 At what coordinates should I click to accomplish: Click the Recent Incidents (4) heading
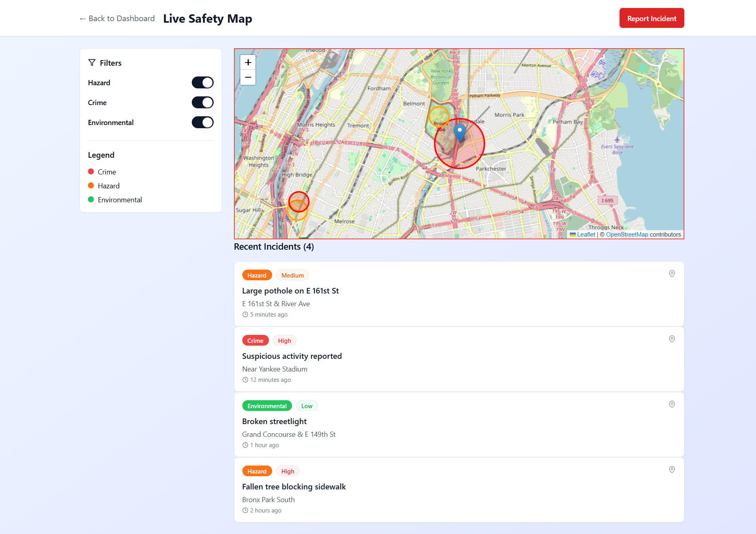click(x=274, y=247)
